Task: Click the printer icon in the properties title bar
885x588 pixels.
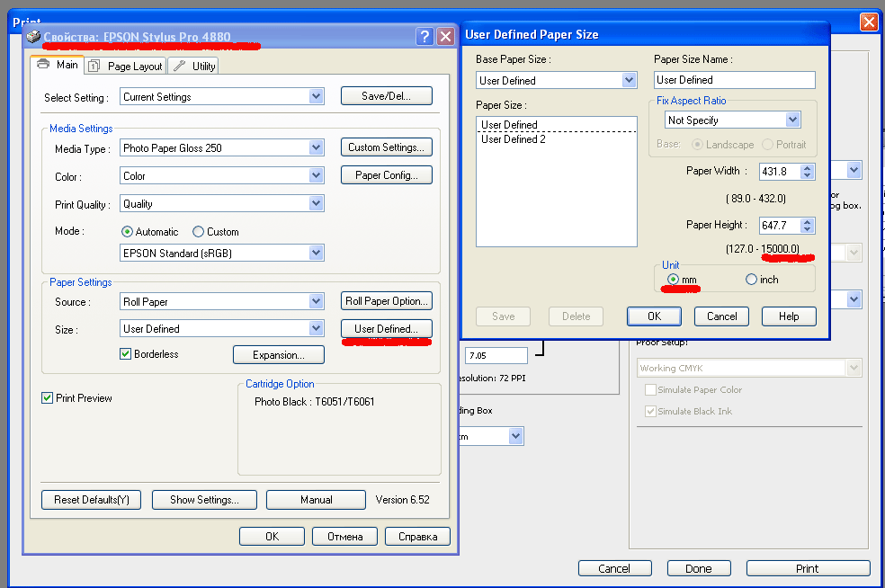Action: point(33,37)
